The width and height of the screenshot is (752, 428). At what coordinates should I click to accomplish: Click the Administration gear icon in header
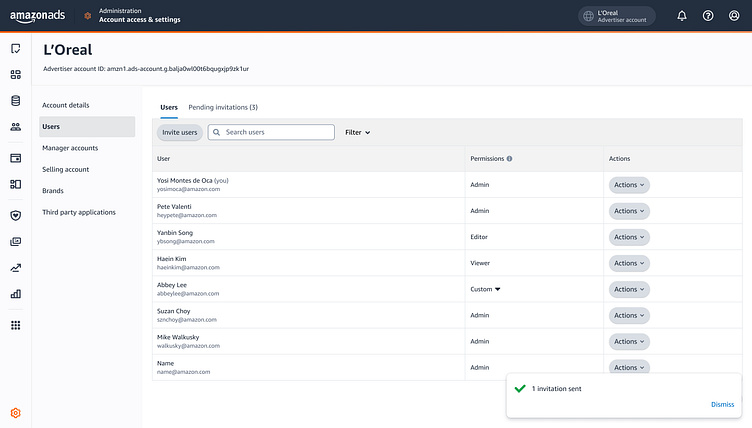pos(88,16)
